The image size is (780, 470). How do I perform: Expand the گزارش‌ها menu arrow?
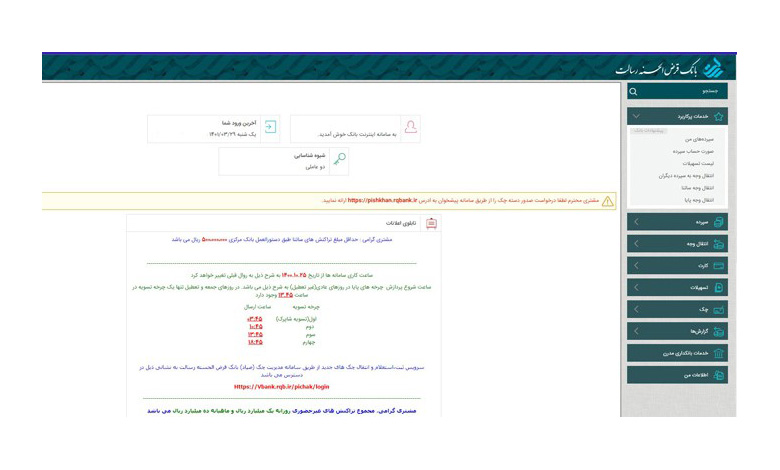coord(636,331)
